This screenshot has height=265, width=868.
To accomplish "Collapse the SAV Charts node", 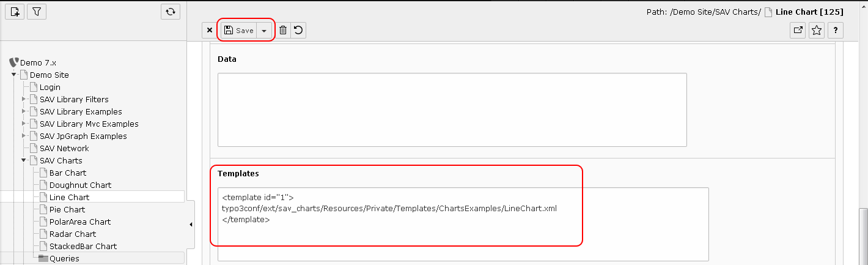I will point(24,160).
